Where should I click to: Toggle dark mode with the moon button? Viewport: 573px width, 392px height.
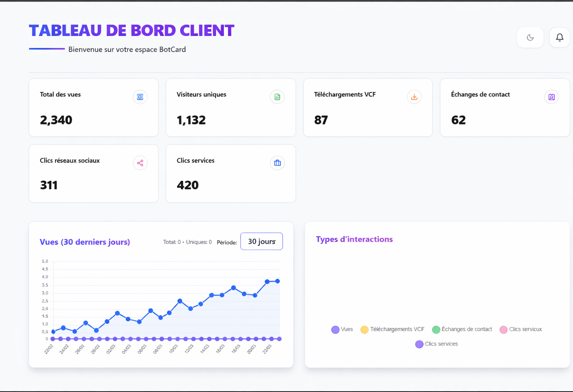[530, 37]
